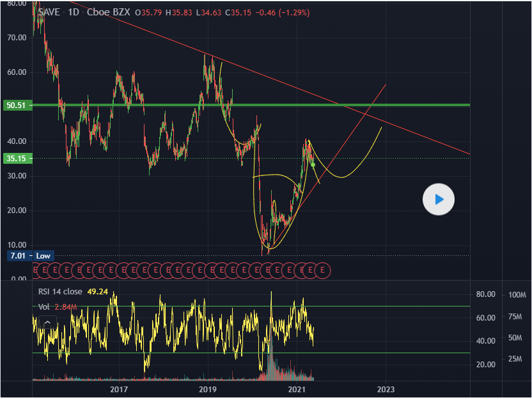The height and width of the screenshot is (398, 532).
Task: Click the change value −0.46 (−1.29%)
Action: pyautogui.click(x=282, y=13)
